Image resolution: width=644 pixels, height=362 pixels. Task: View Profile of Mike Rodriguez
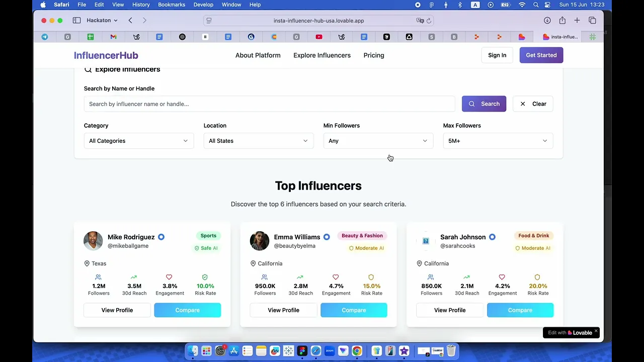(117, 310)
